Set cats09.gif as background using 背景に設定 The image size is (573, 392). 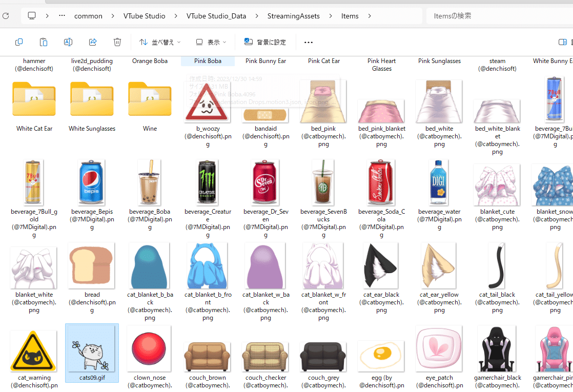[265, 42]
